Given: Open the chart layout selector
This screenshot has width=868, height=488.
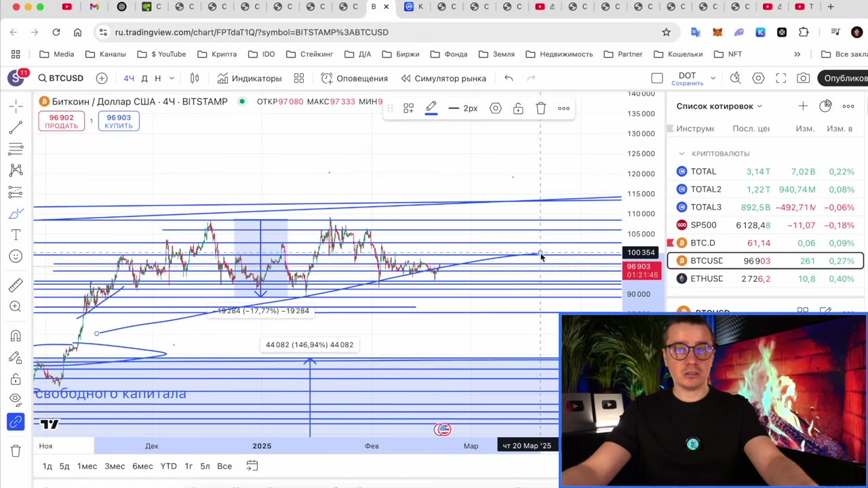Looking at the screenshot, I should tap(656, 78).
